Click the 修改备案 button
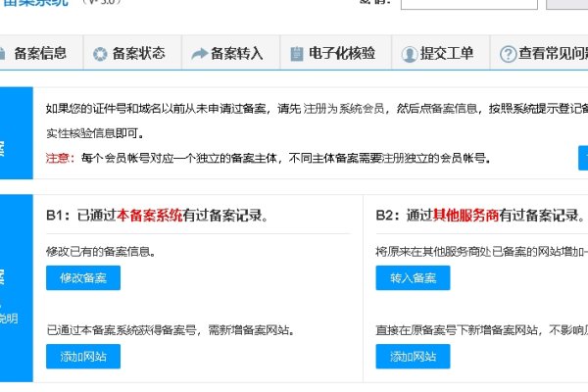This screenshot has height=392, width=588. 83,278
